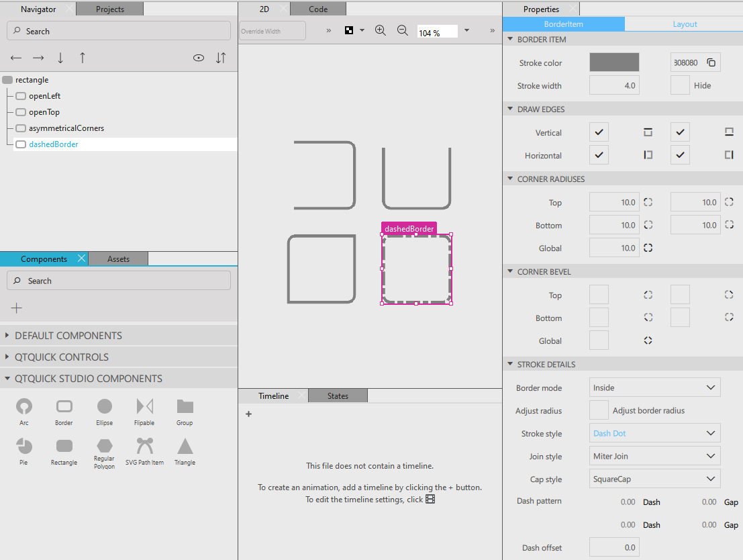Select the Pie component icon

coord(24,446)
